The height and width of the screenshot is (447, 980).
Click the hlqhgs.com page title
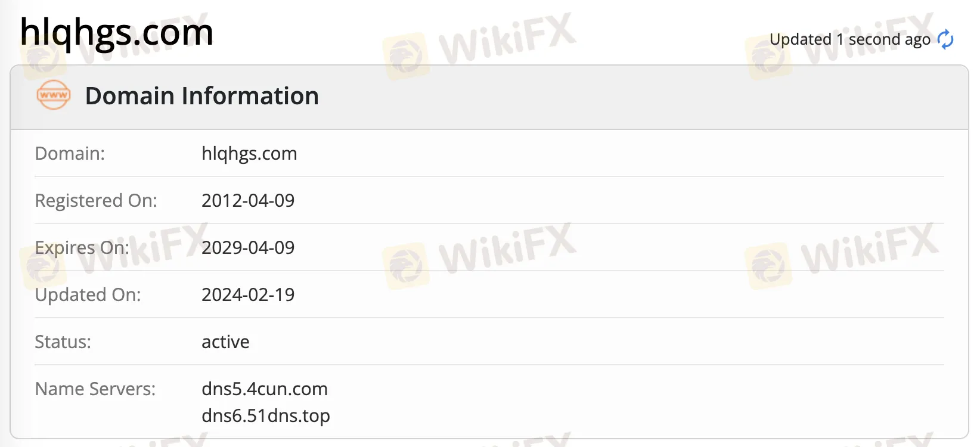pyautogui.click(x=117, y=32)
